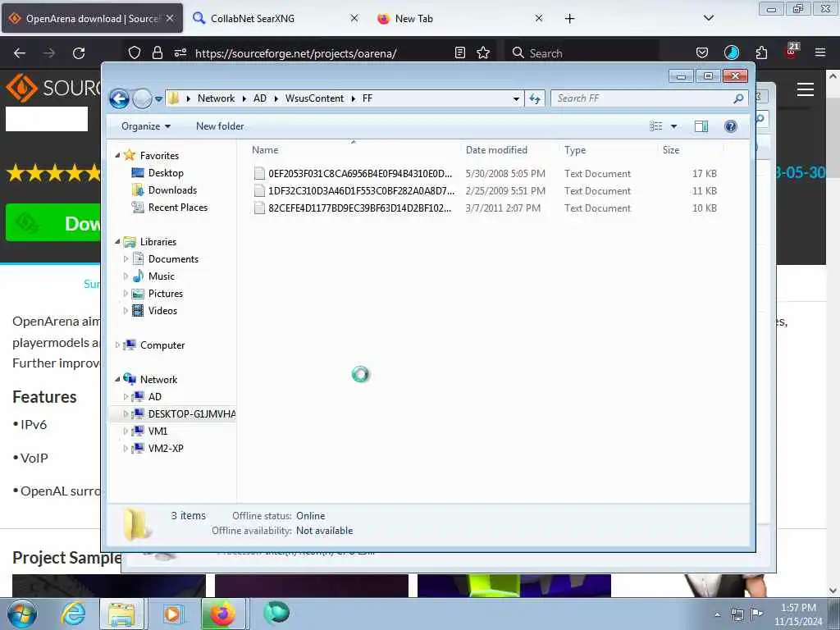Open the Organize menu
The width and height of the screenshot is (840, 630).
pos(146,126)
